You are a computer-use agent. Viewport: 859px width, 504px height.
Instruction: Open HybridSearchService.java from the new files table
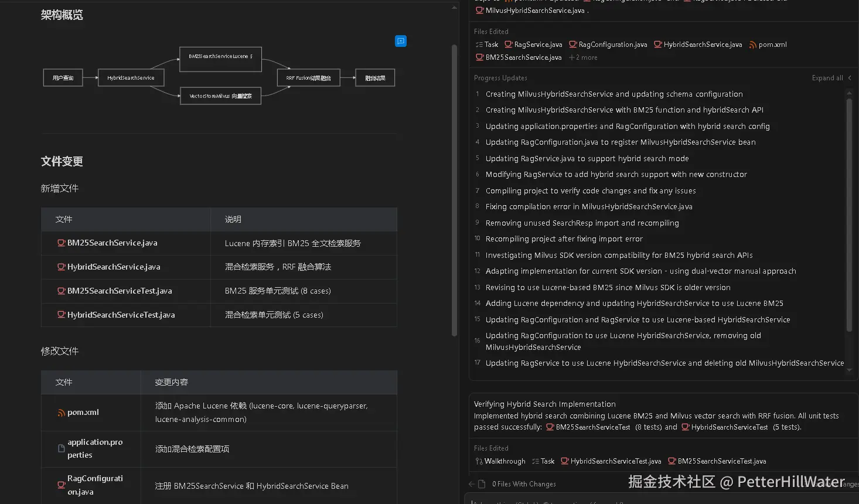113,267
